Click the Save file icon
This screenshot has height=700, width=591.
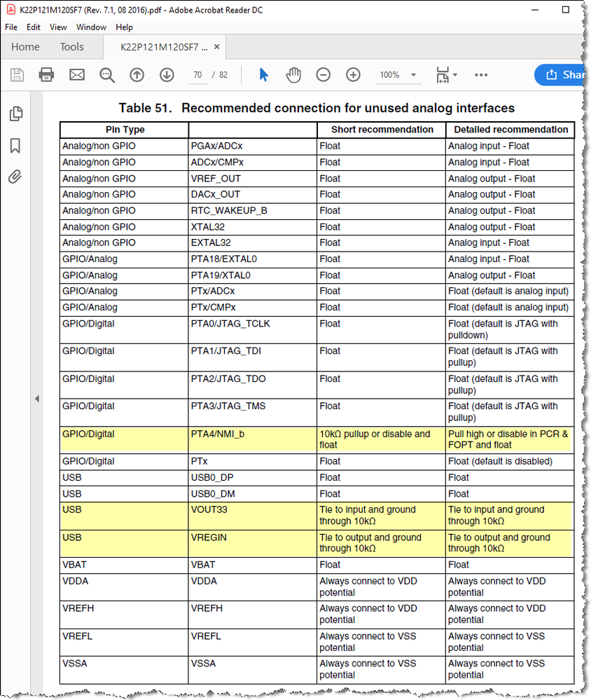tap(17, 74)
